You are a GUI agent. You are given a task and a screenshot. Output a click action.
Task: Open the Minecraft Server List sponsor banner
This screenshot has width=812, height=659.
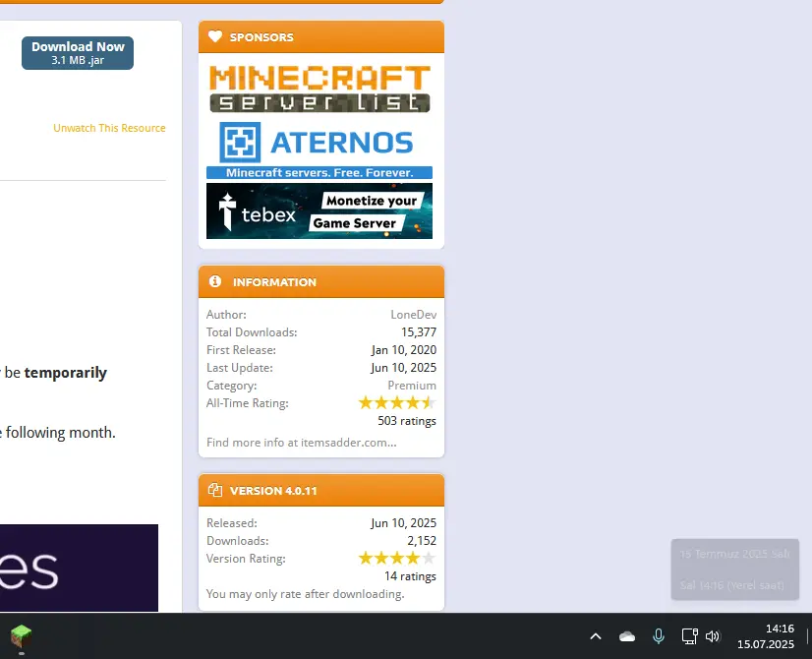click(x=319, y=89)
